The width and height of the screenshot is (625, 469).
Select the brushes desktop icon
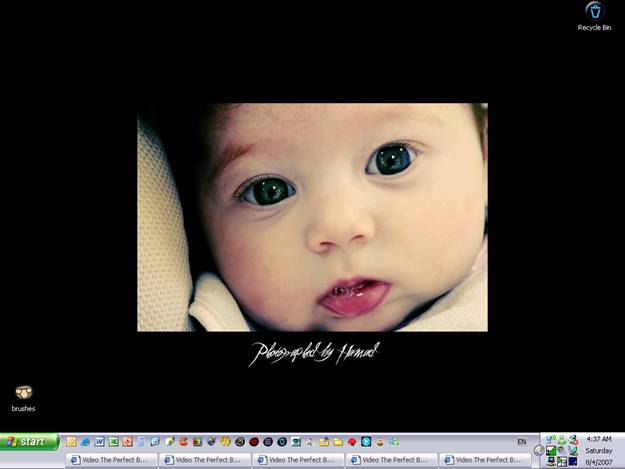coord(23,398)
